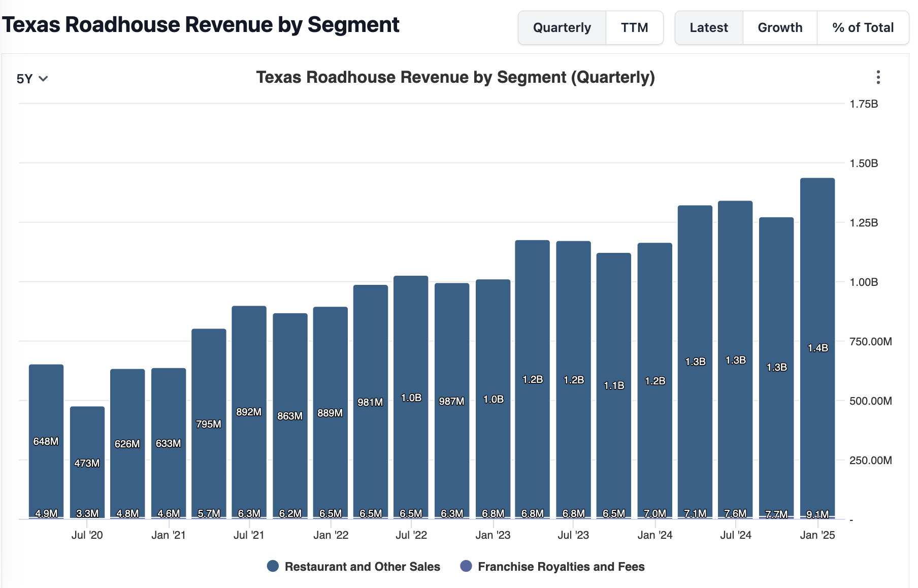Click the 1.00B y-axis label

(x=864, y=282)
